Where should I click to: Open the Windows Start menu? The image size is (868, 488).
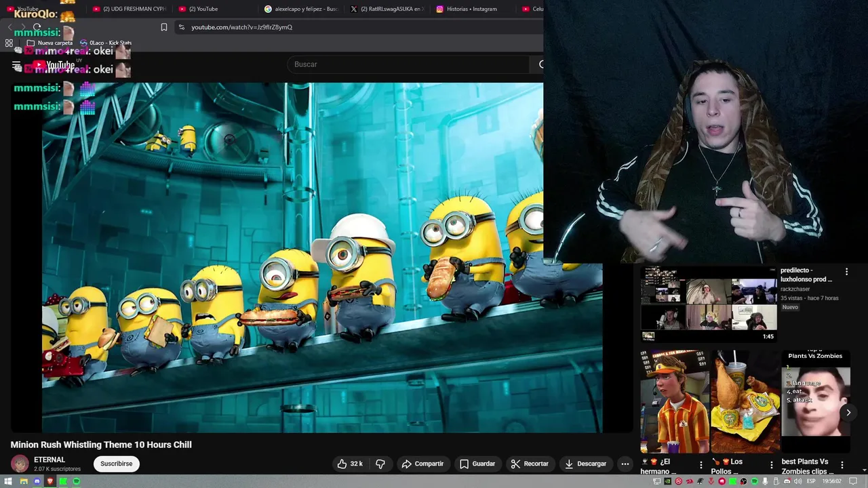[x=8, y=481]
